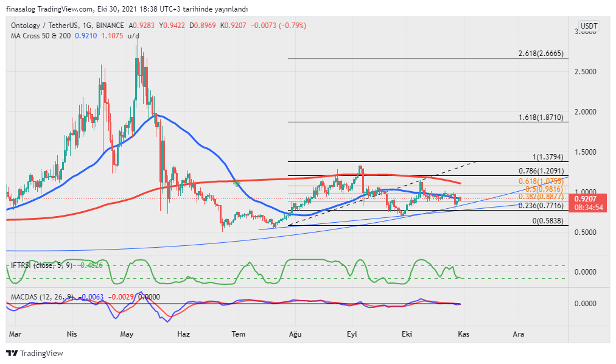Click the 0.236(0.7716) Fibonacci label
Viewport: 616px width, 364px height.
(x=541, y=206)
